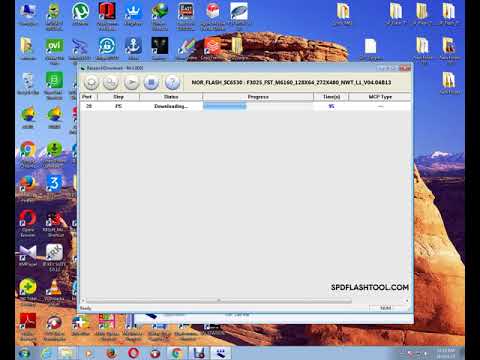The width and height of the screenshot is (480, 360).
Task: Open Internet Explorer from the taskbar
Action: [x=46, y=353]
